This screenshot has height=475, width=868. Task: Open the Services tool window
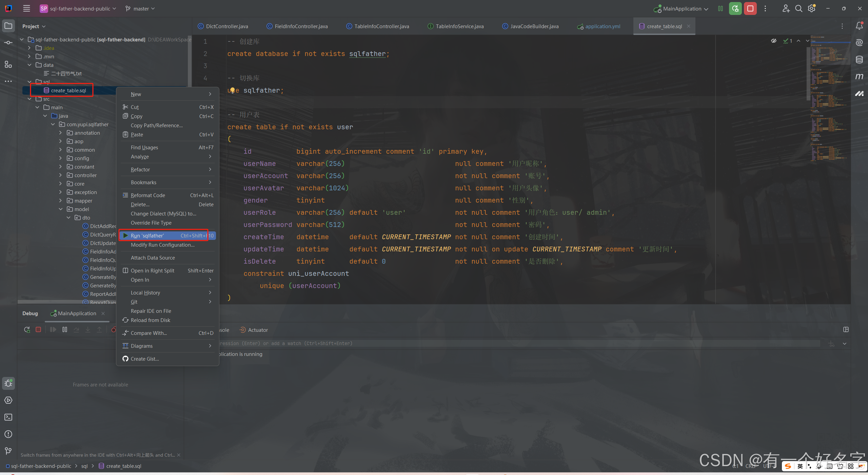click(8, 400)
